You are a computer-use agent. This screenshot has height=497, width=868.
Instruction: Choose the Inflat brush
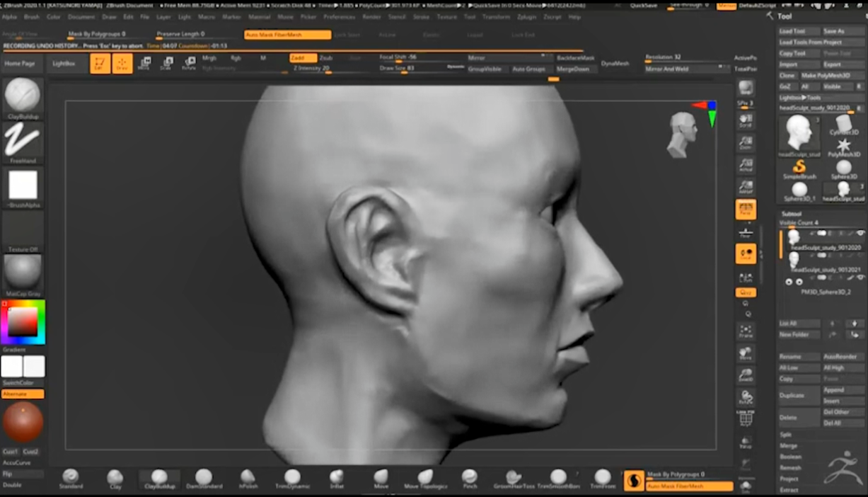[337, 479]
